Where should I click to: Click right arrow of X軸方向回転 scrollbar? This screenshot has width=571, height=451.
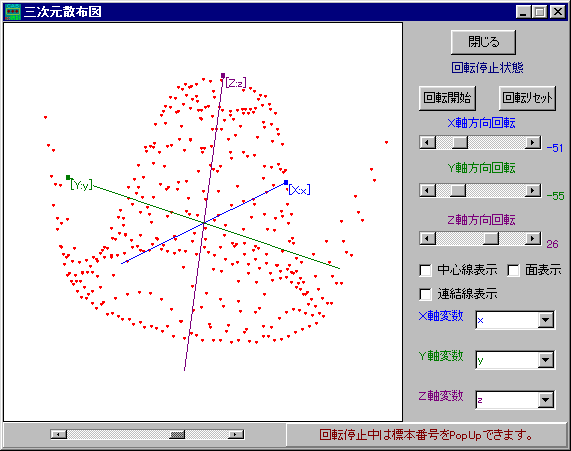click(x=533, y=142)
